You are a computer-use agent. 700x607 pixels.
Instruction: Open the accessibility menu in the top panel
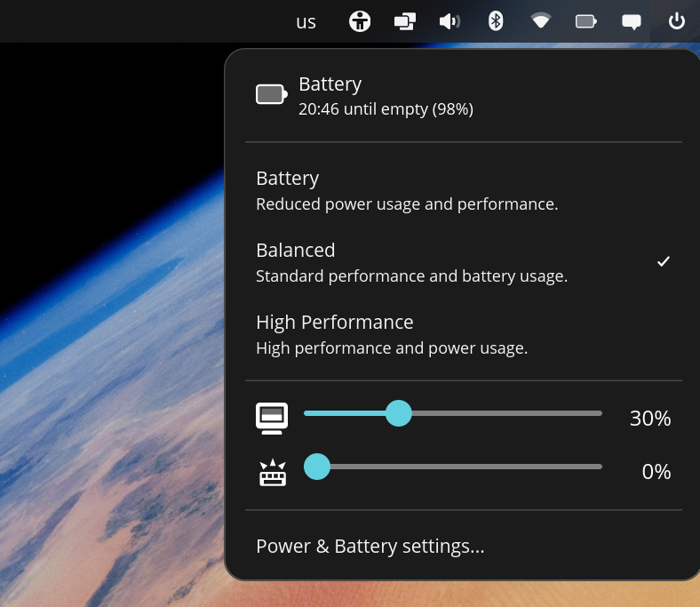click(360, 21)
